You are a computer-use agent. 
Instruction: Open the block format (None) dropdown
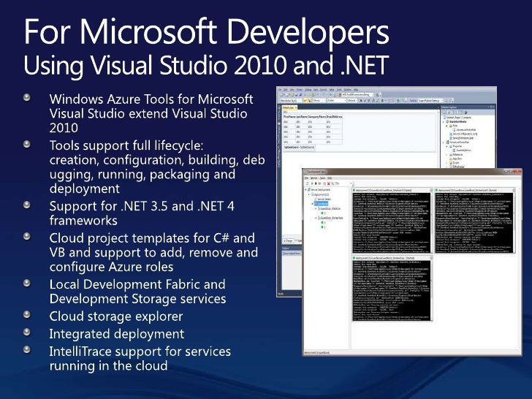coord(319,100)
